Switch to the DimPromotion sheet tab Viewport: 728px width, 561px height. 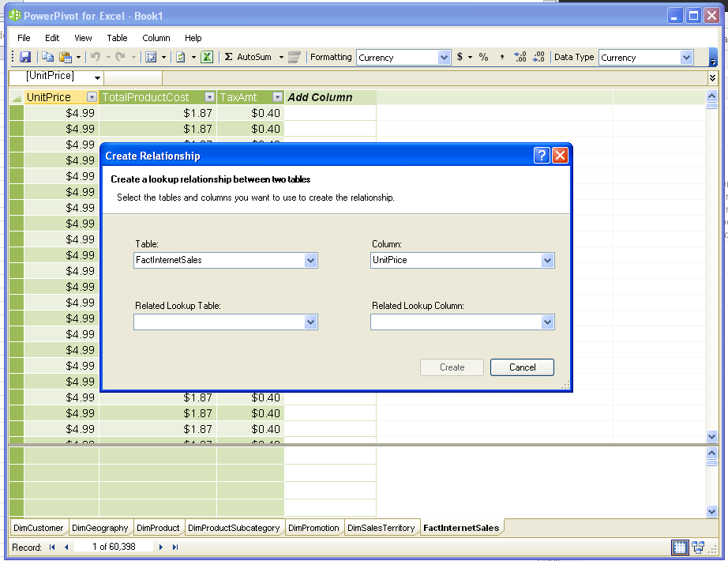point(313,528)
